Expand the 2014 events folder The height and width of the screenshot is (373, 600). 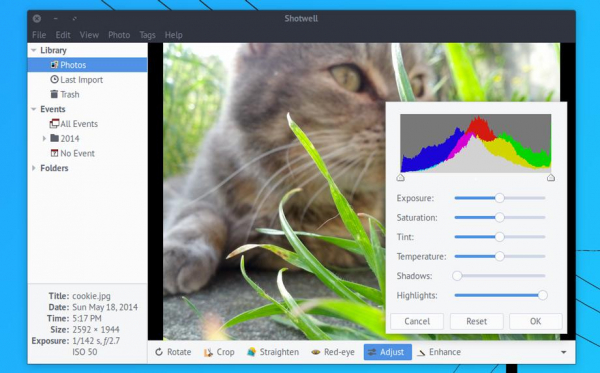(44, 138)
